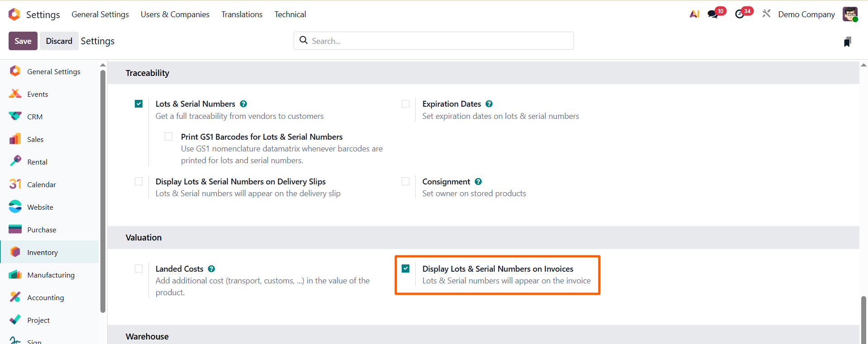Click the Save button
868x344 pixels.
tap(23, 41)
